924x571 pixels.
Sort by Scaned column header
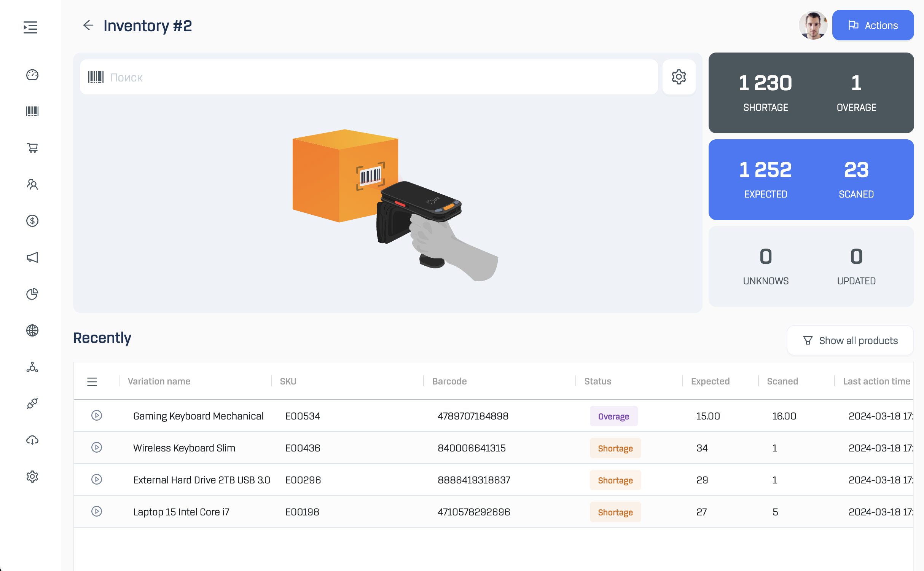[x=782, y=381]
